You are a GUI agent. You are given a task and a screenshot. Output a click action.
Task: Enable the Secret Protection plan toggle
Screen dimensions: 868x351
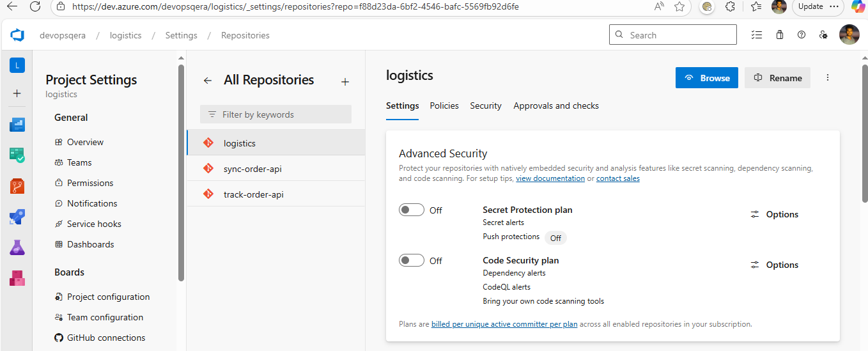[x=412, y=210]
